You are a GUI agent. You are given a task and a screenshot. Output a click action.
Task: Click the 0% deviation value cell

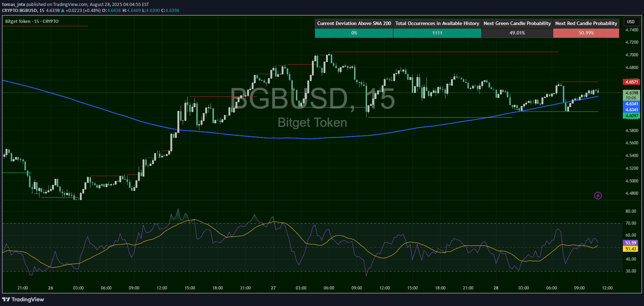click(354, 33)
